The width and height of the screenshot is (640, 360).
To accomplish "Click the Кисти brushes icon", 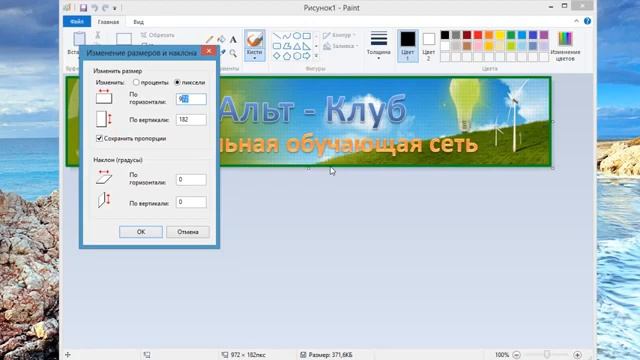I will point(254,40).
